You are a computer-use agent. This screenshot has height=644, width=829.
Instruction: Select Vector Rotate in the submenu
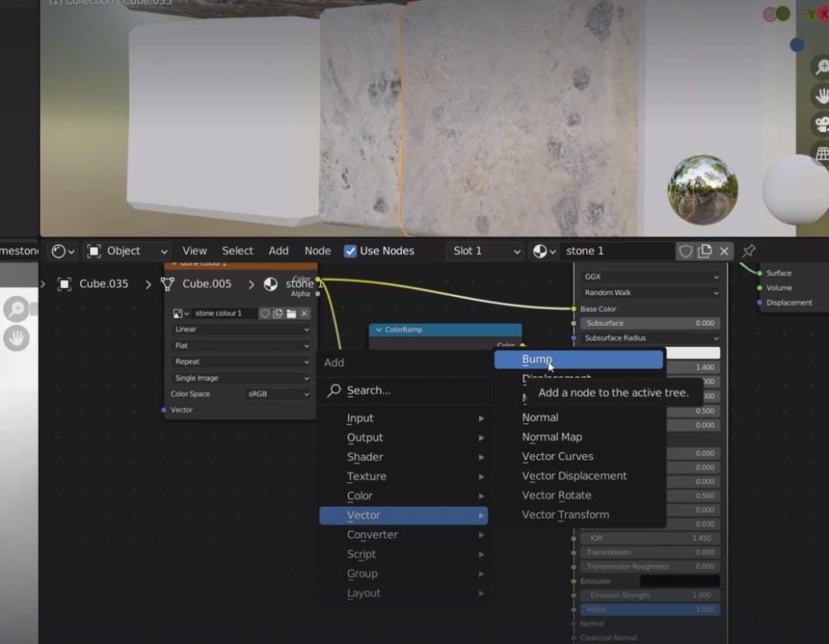(x=578, y=496)
